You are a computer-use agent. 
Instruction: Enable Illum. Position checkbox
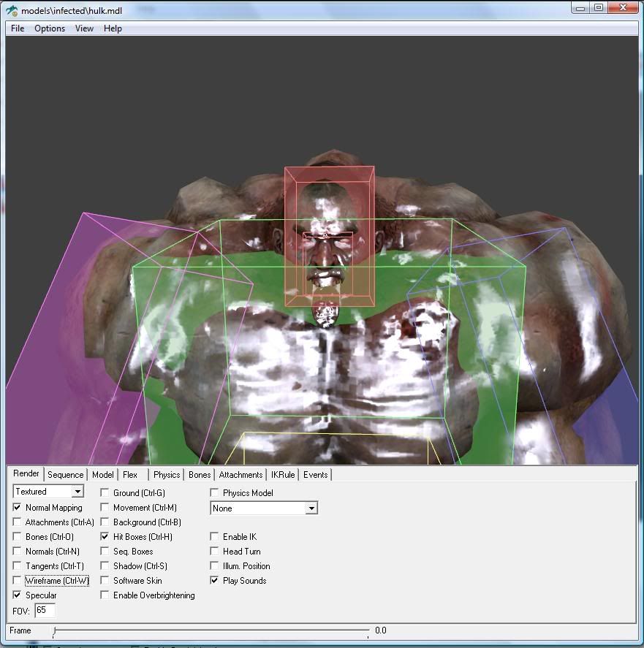coord(214,565)
